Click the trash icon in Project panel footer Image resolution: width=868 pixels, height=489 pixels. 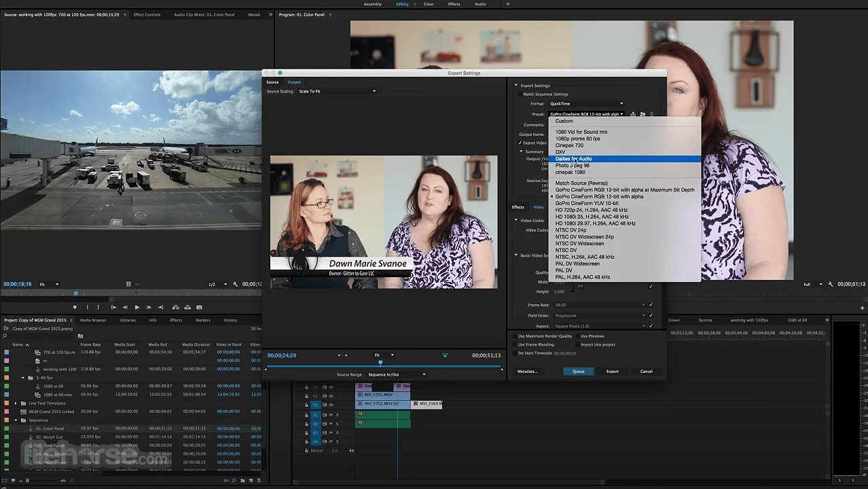[x=259, y=481]
